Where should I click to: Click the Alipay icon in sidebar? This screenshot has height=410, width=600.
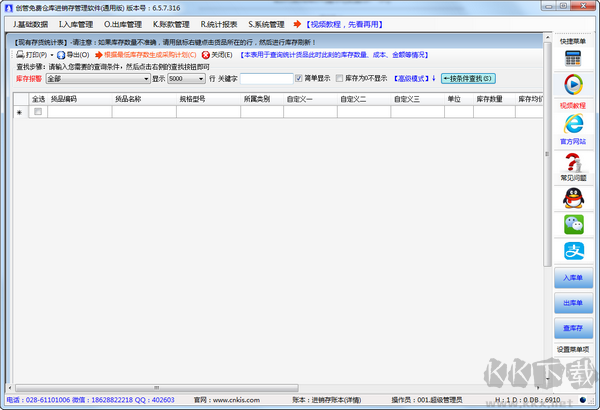point(572,251)
